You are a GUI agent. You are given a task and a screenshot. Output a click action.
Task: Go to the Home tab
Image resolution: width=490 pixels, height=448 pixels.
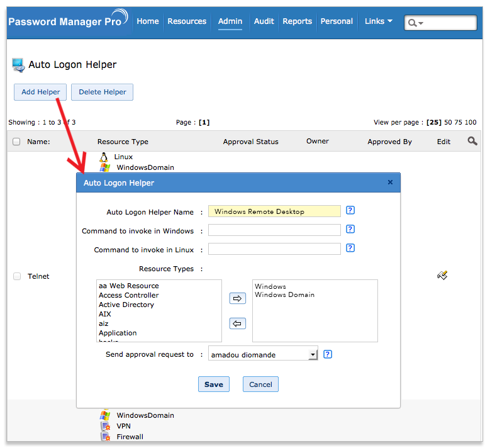click(x=147, y=21)
